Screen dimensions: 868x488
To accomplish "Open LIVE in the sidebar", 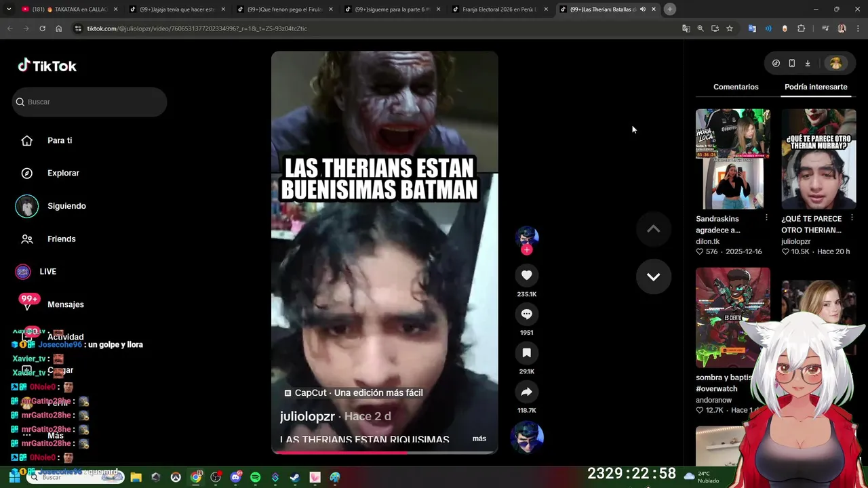I will tap(47, 272).
